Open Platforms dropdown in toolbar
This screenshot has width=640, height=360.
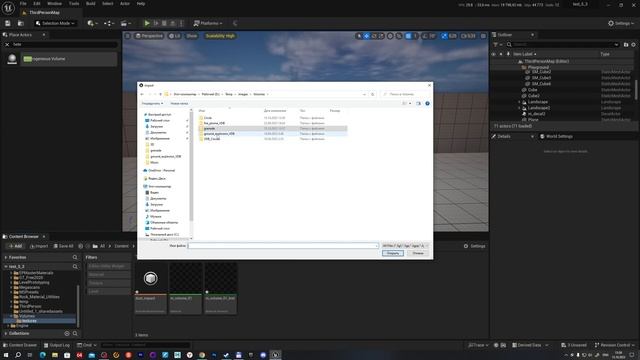208,23
